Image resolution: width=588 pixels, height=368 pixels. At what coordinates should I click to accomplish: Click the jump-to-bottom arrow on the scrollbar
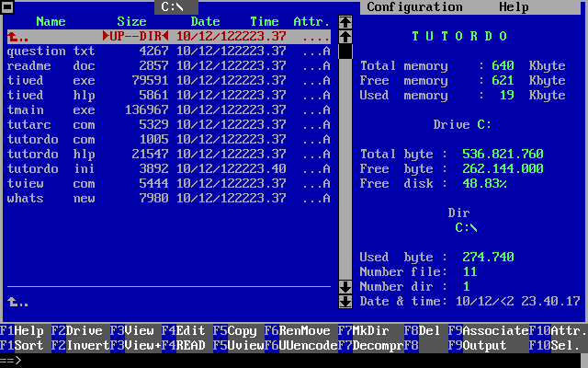click(x=345, y=301)
